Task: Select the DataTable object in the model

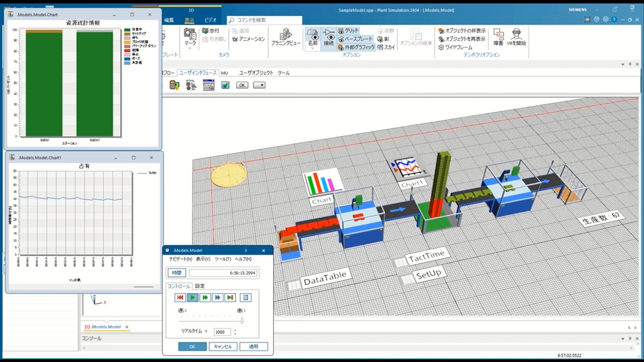Action: click(294, 285)
